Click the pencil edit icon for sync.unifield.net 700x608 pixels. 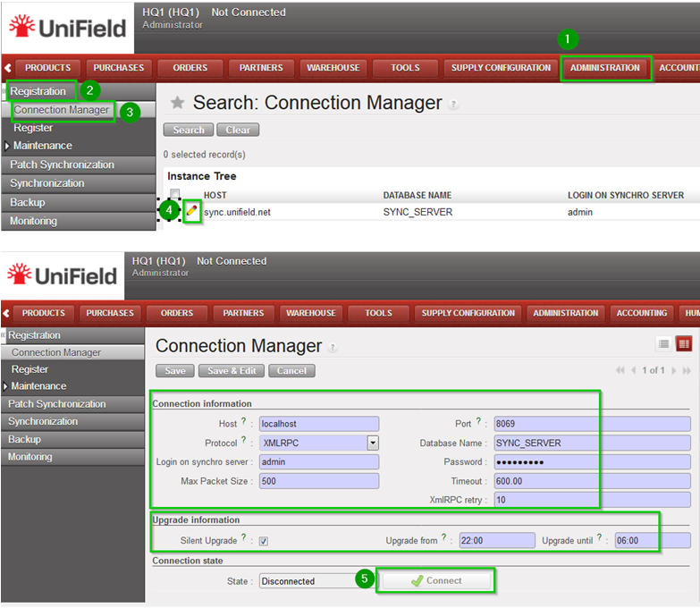click(192, 212)
